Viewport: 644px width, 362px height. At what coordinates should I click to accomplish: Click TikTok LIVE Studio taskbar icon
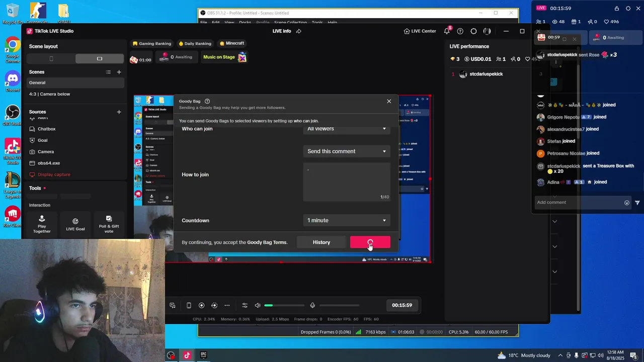pos(187,355)
